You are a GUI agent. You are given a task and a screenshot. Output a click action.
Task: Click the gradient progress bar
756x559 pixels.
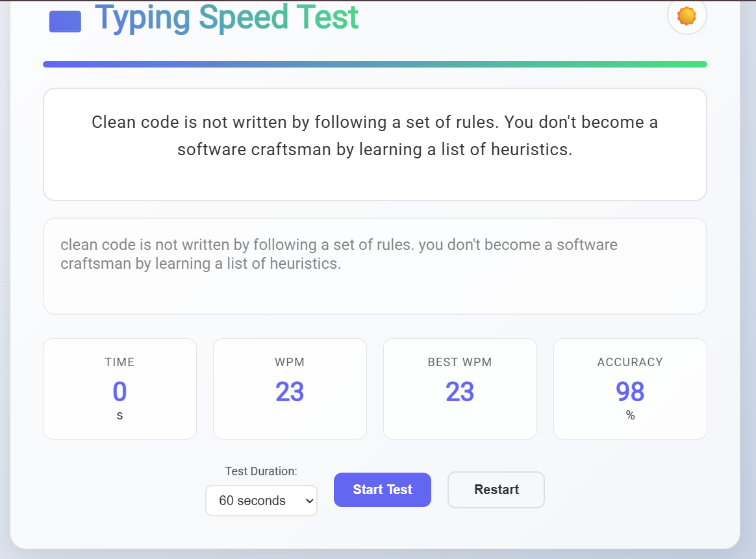(x=375, y=64)
